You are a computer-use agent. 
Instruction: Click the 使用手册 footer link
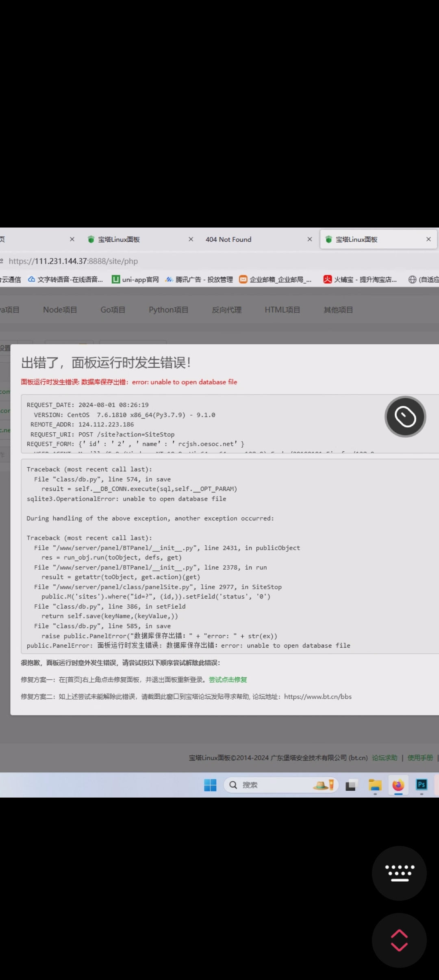(x=420, y=758)
